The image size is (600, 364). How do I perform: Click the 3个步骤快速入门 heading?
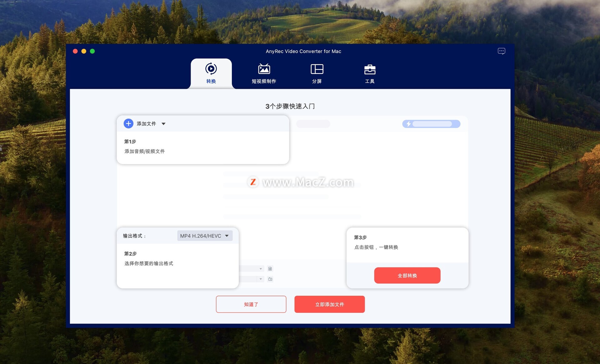(290, 106)
